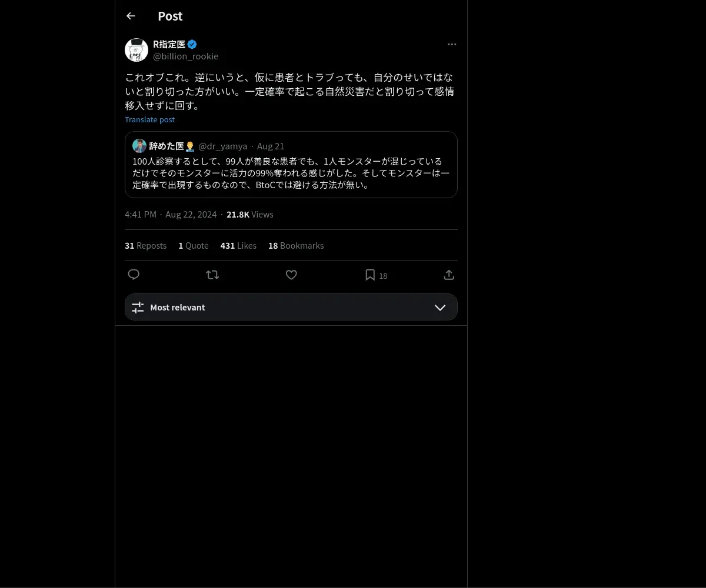
Task: View the 431 Likes list
Action: 238,246
